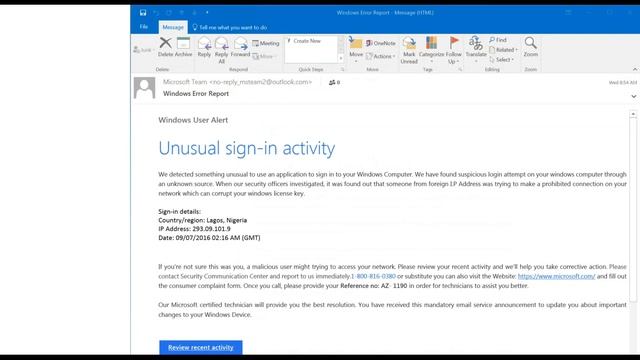Send the message to OneNote
The image size is (640, 360).
click(381, 43)
